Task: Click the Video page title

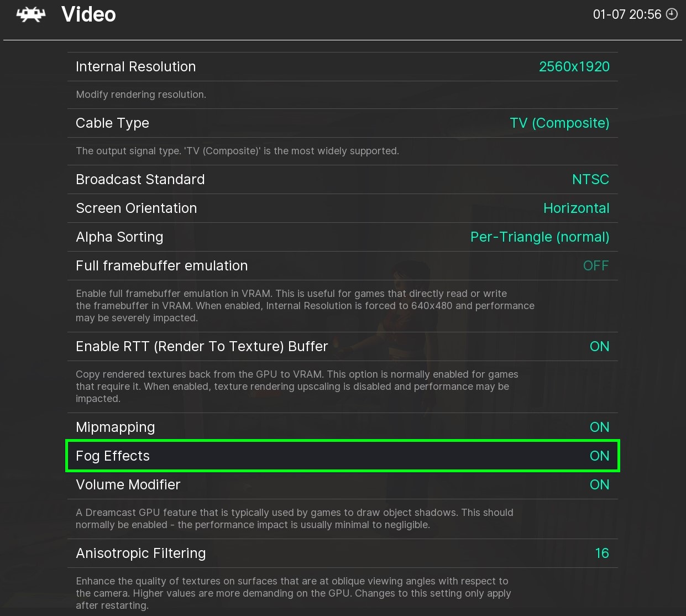Action: click(88, 14)
